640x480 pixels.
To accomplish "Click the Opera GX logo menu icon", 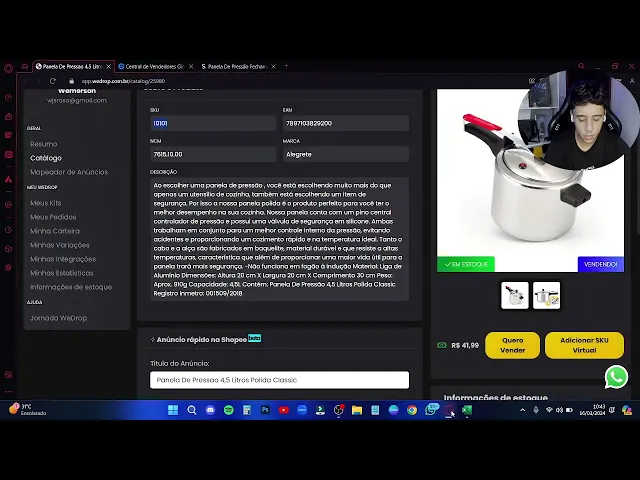I will coord(8,68).
